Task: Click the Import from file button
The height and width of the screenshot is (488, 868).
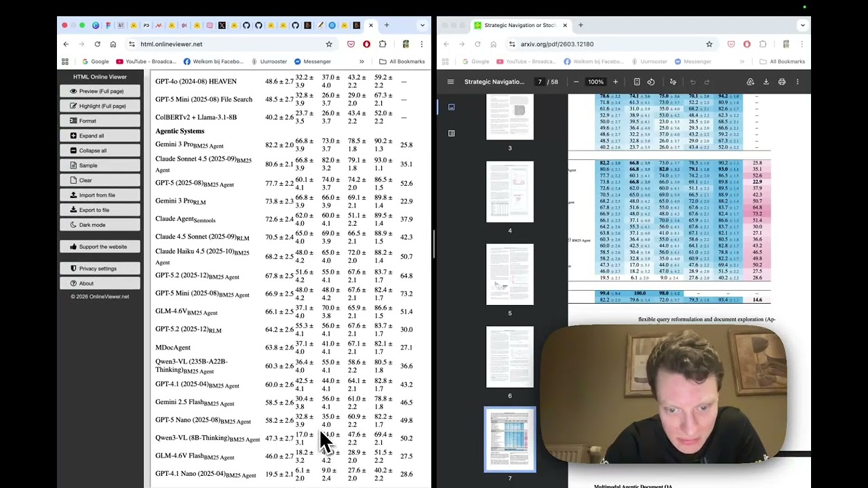Action: point(100,195)
